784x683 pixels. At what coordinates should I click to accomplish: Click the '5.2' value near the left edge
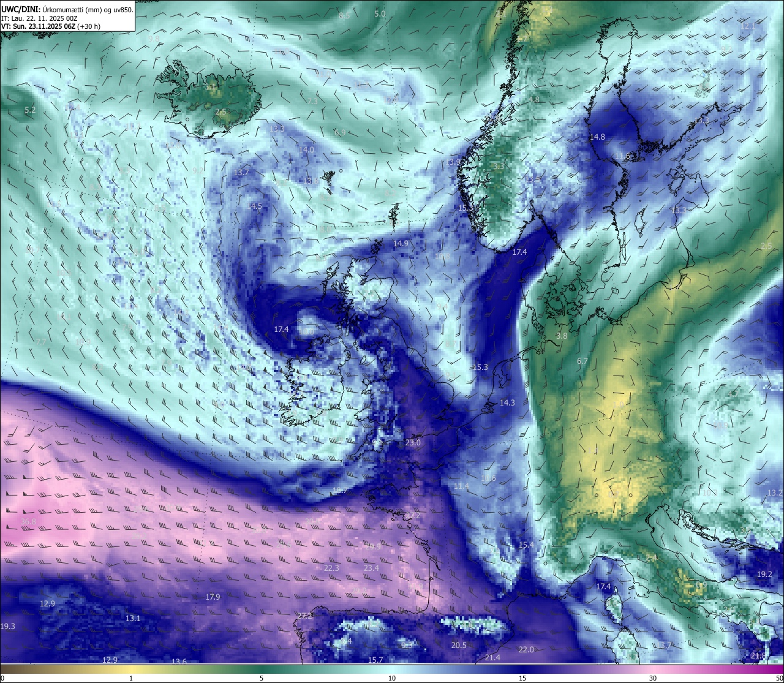(30, 110)
